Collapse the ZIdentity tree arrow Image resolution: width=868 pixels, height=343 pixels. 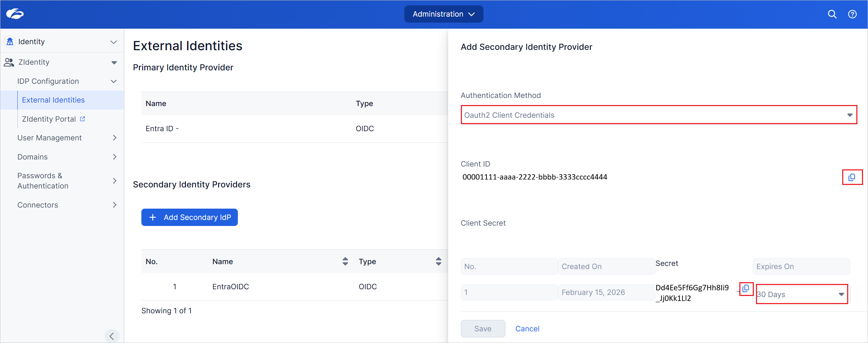point(114,63)
